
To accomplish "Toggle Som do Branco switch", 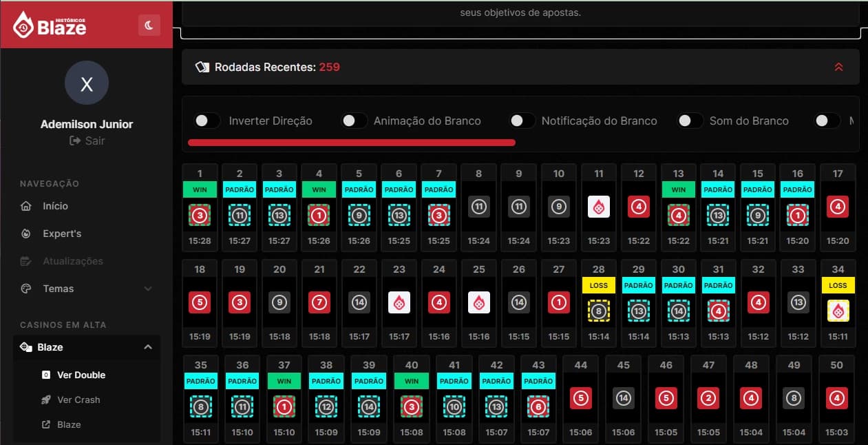I will [x=690, y=121].
